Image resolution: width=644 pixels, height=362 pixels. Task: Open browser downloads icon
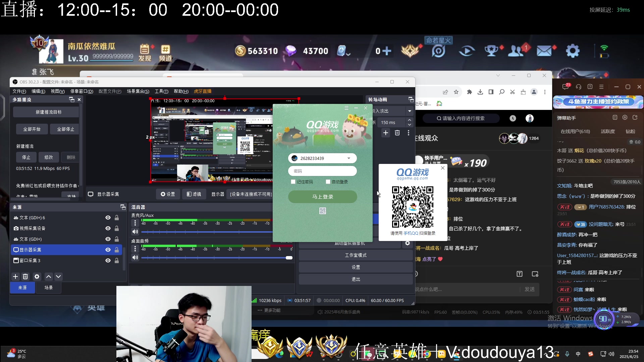480,92
